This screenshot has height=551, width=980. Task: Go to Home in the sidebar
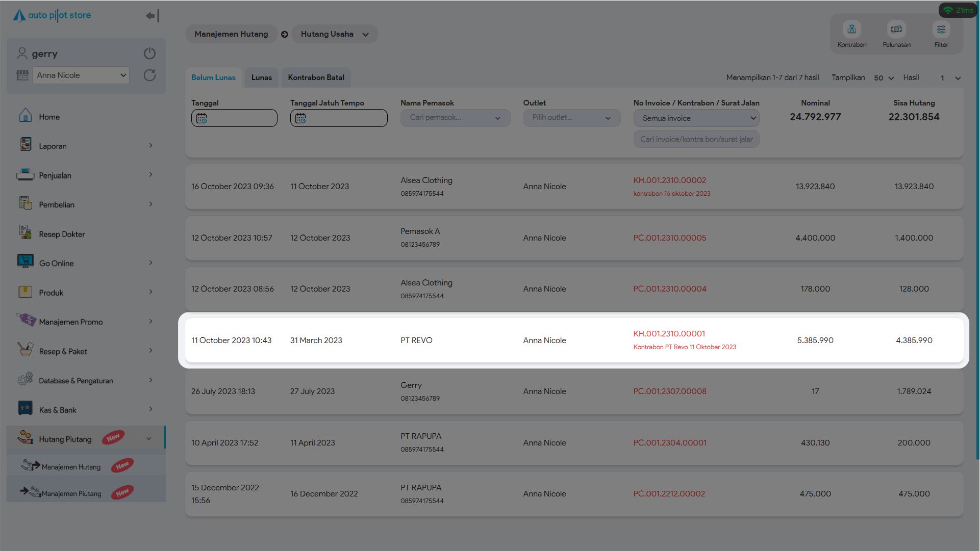pos(49,117)
